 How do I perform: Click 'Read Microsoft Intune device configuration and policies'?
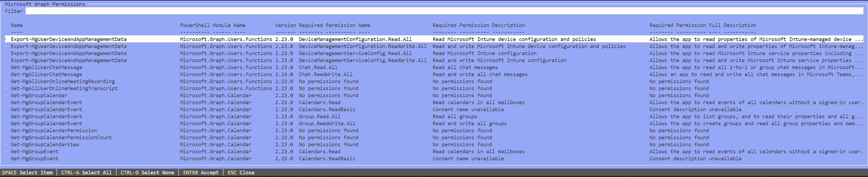tap(514, 39)
